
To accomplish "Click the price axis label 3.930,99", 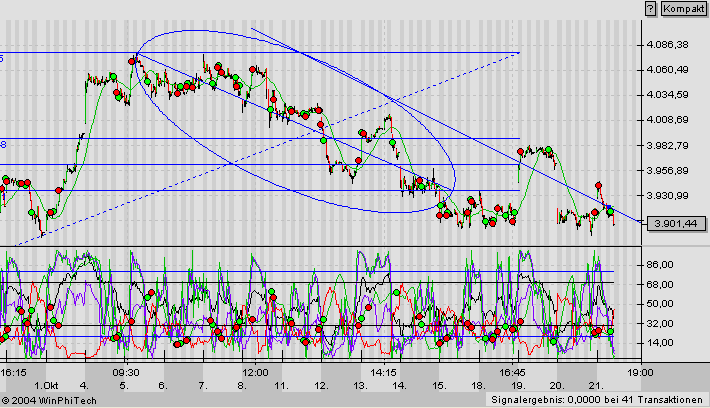I will (x=667, y=196).
